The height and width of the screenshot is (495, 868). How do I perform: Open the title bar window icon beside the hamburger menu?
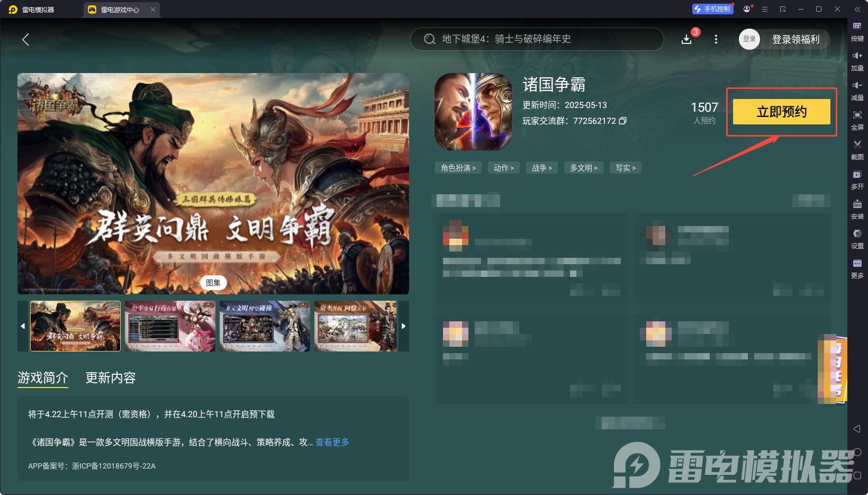pyautogui.click(x=783, y=9)
